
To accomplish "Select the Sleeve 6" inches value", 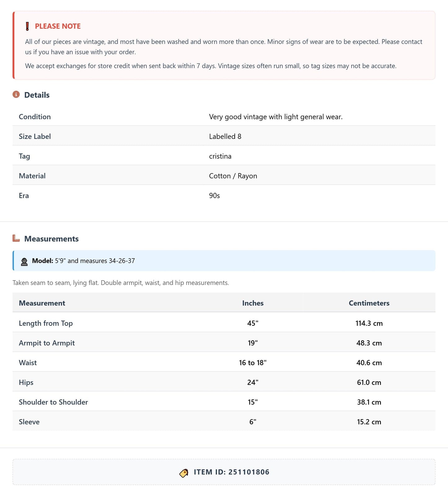I will click(253, 422).
